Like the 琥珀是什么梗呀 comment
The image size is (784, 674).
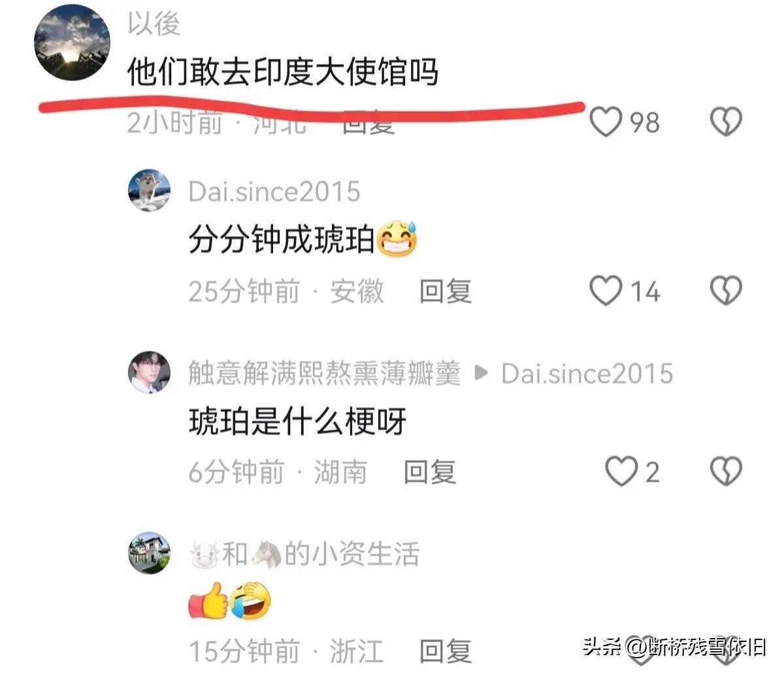pyautogui.click(x=621, y=471)
